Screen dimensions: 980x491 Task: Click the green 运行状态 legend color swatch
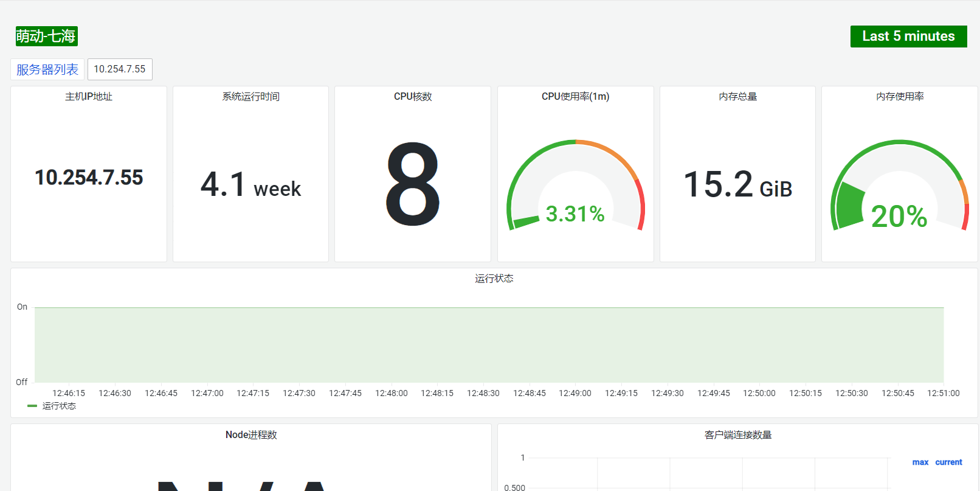[x=32, y=406]
